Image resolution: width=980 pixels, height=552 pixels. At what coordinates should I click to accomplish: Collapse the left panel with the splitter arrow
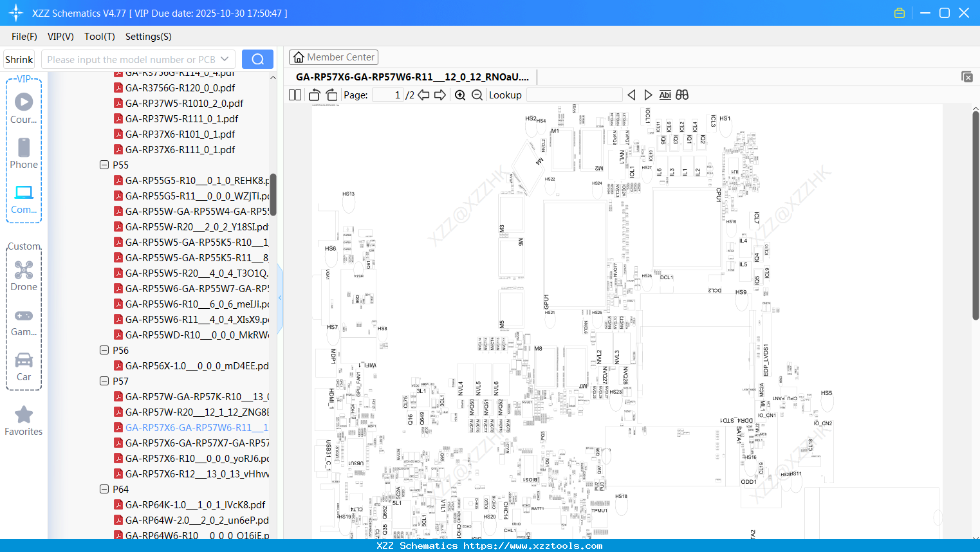[x=280, y=298]
